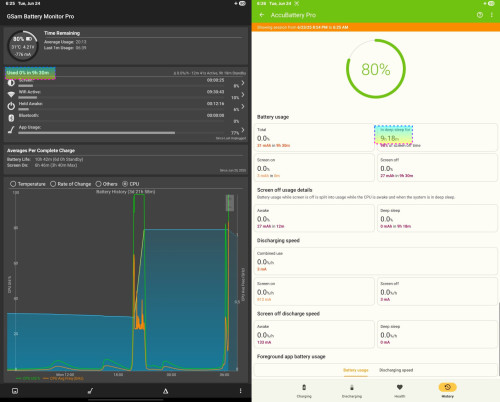Tap the GSam bottom-bar triangle icon
500x402 pixels.
point(165,391)
